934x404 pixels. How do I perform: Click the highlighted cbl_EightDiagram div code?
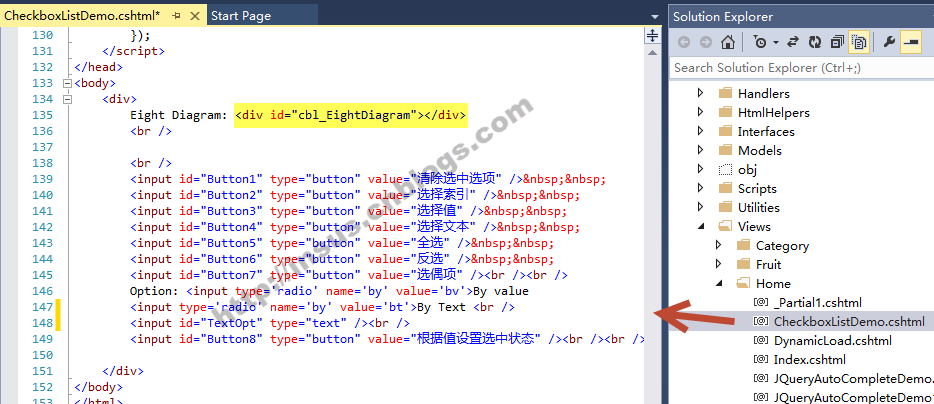click(351, 115)
